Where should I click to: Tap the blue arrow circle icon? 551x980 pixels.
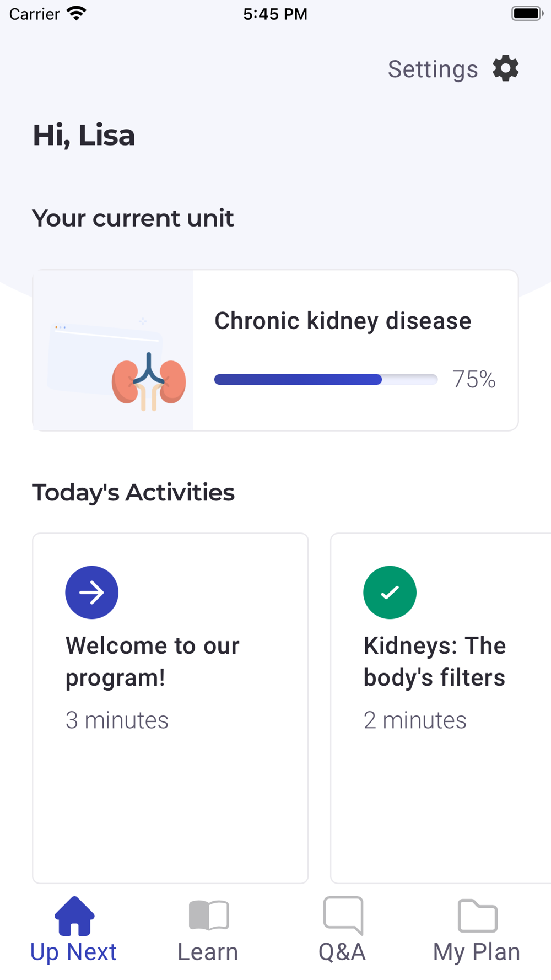pyautogui.click(x=91, y=593)
